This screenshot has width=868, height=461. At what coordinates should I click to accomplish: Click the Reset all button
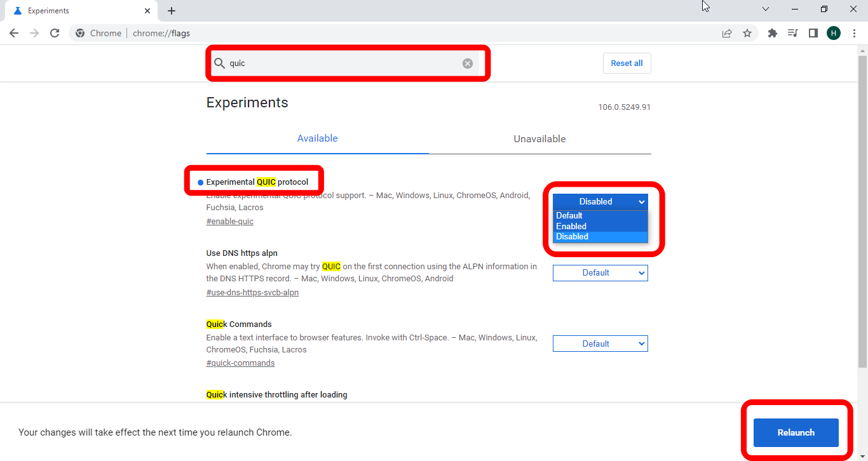pyautogui.click(x=627, y=63)
